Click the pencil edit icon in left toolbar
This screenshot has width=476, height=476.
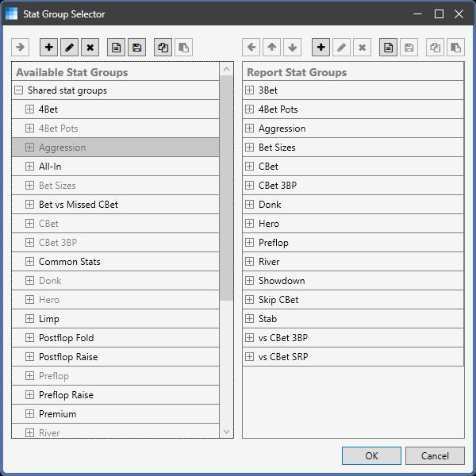69,48
